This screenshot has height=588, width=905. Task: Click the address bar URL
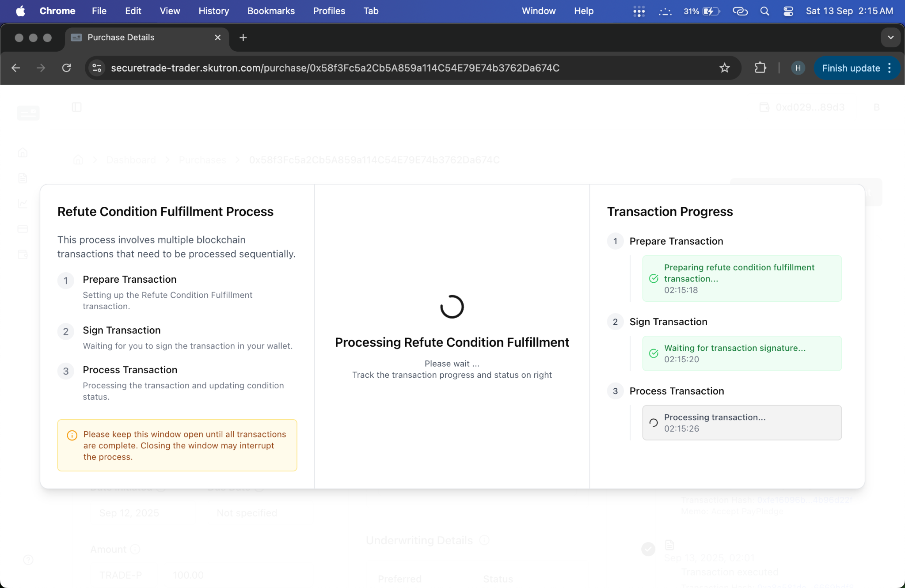point(335,68)
